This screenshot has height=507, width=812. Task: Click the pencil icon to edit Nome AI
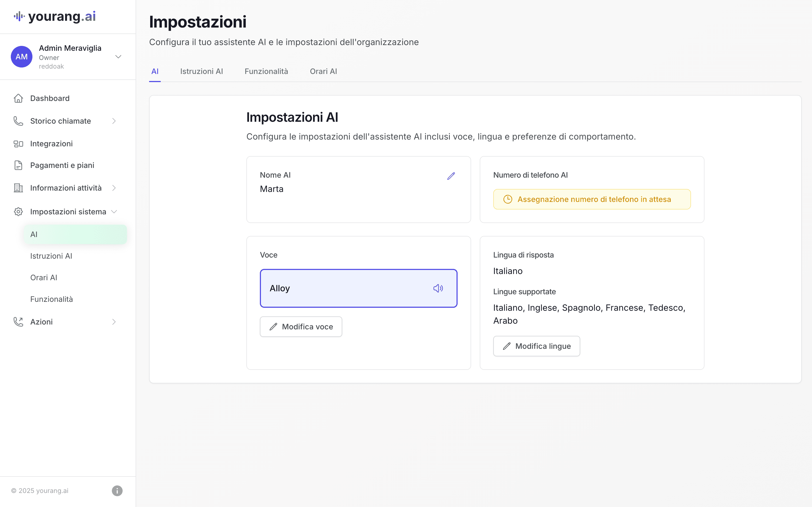click(451, 176)
